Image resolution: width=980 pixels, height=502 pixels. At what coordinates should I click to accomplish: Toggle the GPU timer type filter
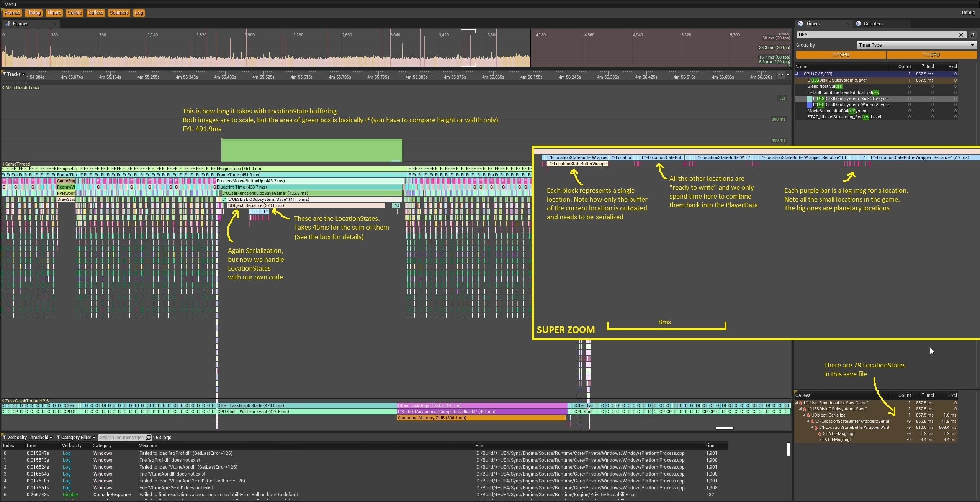(841, 55)
